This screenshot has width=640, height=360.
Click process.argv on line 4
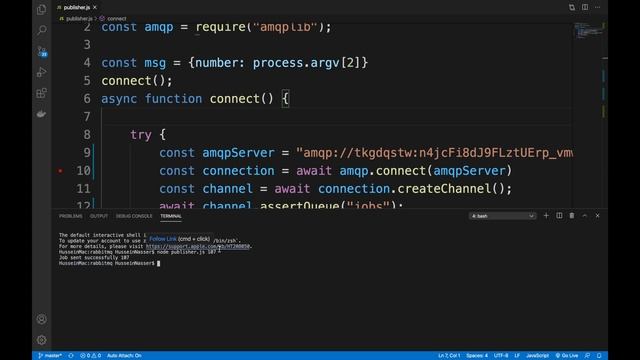(x=296, y=63)
